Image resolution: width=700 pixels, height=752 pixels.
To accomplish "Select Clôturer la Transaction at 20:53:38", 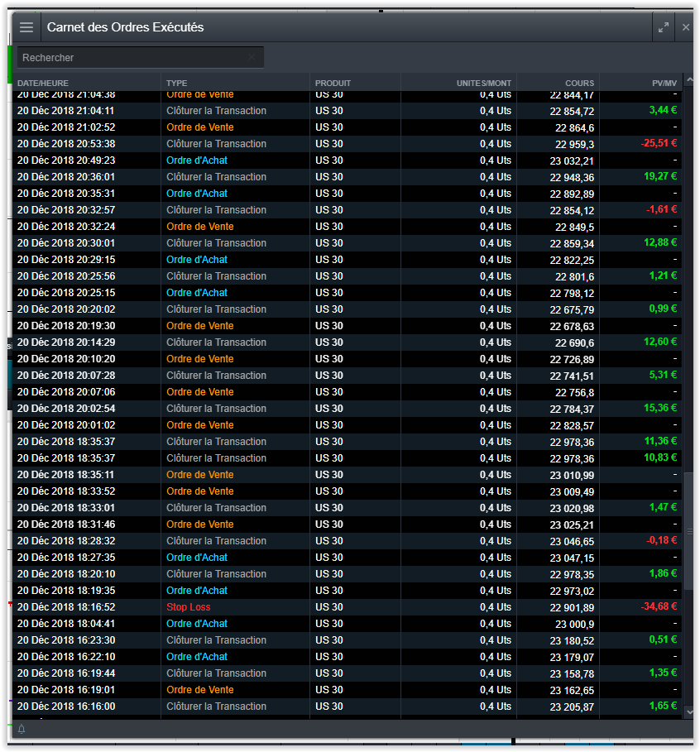I will tap(216, 144).
